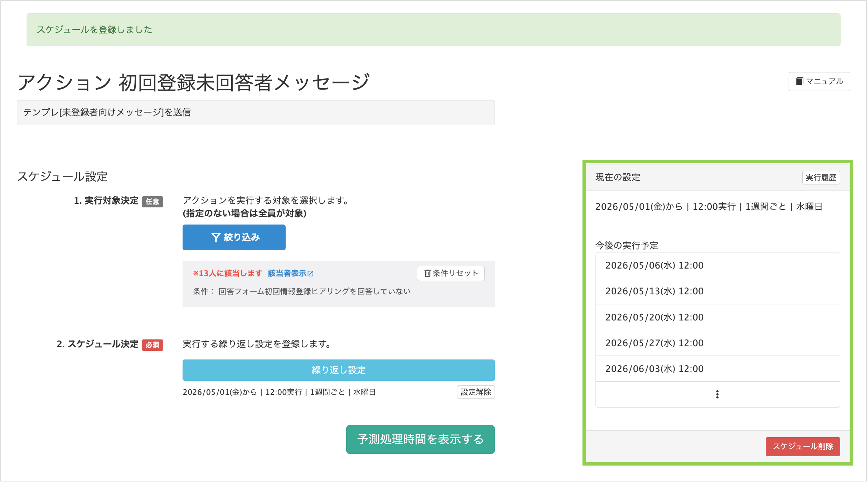868x482 pixels.
Task: Click the 2. スケジュール決定 label
Action: [97, 344]
